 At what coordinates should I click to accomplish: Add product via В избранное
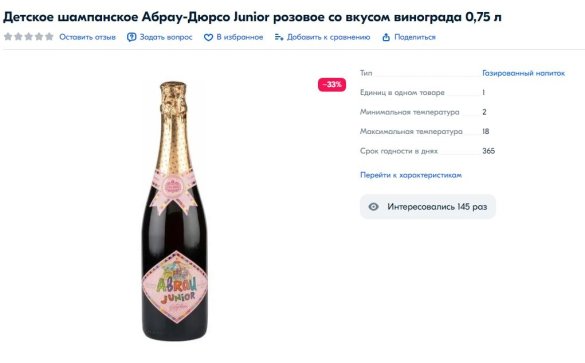point(240,37)
